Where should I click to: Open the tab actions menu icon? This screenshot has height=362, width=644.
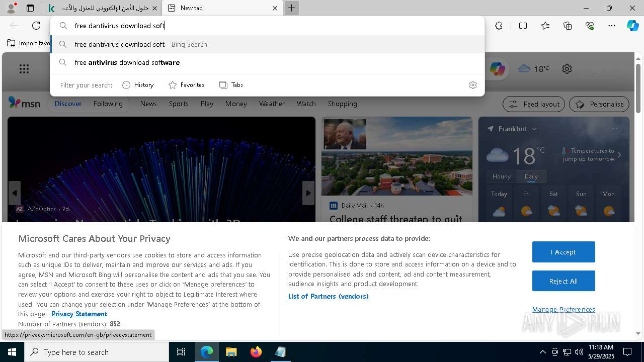pos(30,8)
